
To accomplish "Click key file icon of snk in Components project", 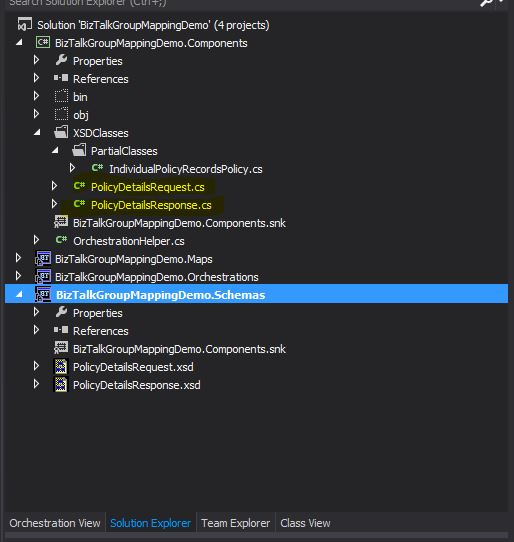I will 61,222.
